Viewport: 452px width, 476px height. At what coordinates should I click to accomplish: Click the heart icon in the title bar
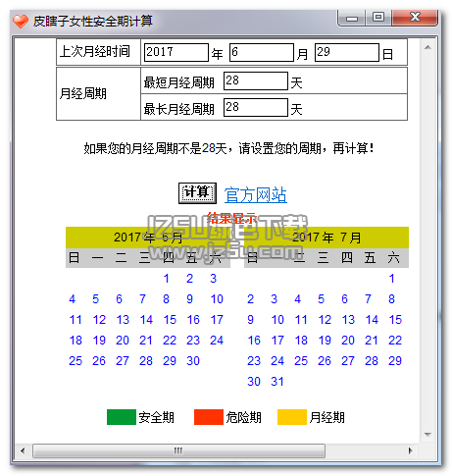(21, 22)
